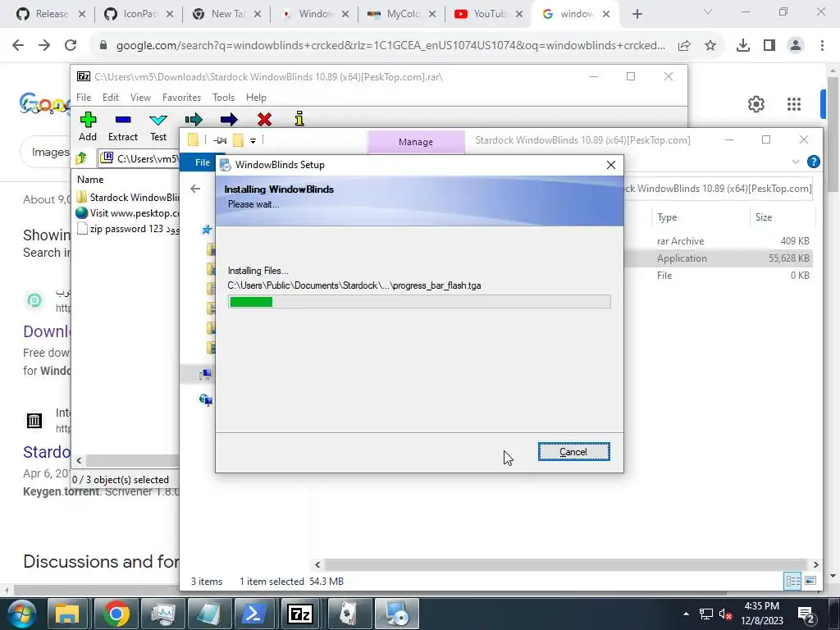The image size is (840, 630).
Task: Select the Visit www.pesktop.com item in 7-Zip
Action: click(127, 212)
